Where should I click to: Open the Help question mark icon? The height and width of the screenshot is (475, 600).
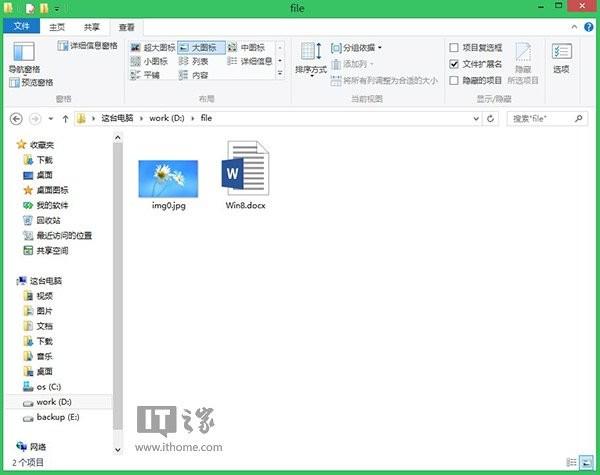pos(589,27)
